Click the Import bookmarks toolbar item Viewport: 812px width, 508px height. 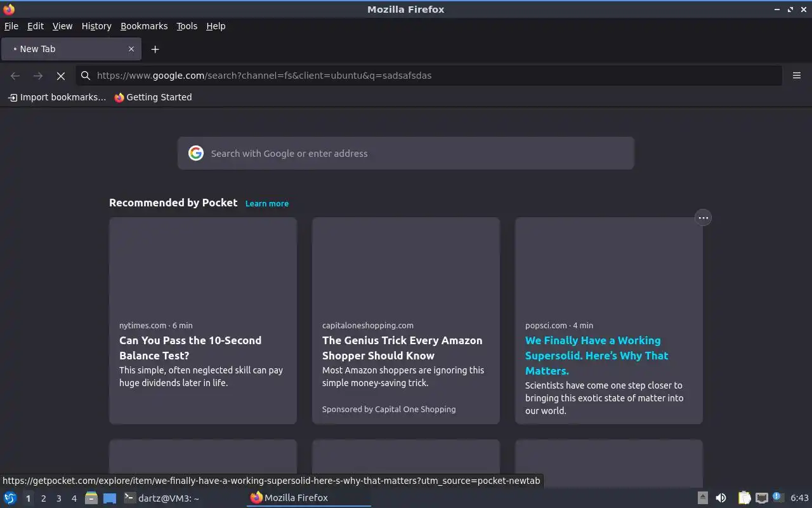tap(57, 97)
